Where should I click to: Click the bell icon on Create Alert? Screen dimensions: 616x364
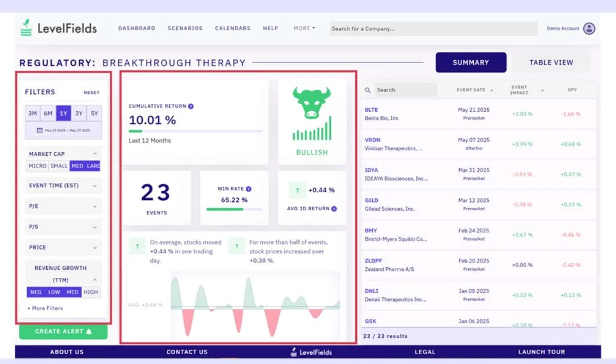[89, 332]
